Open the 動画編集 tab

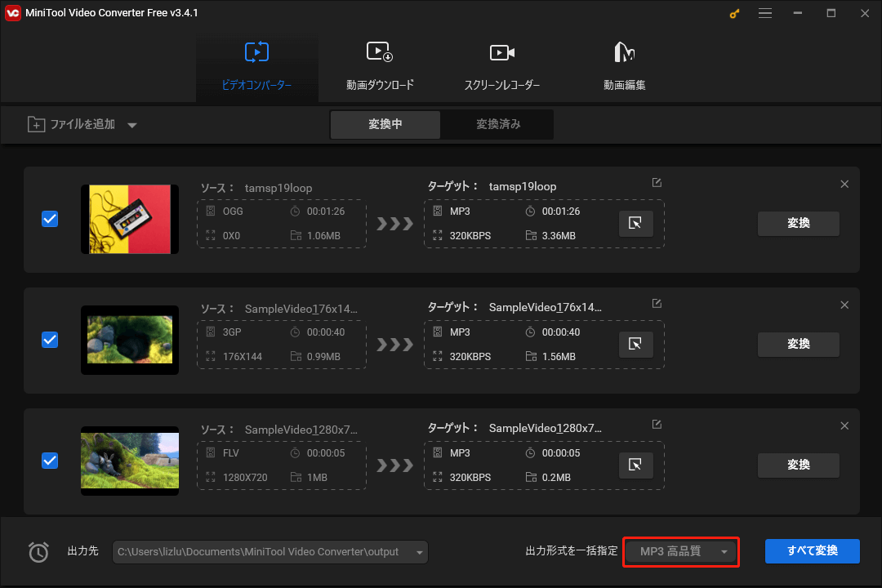[x=625, y=66]
